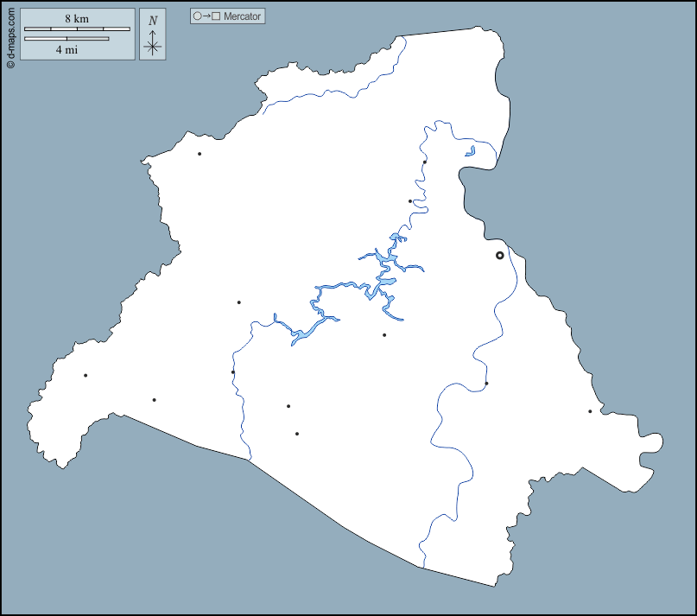Select the westernmost city dot
This screenshot has width=697, height=616.
click(x=86, y=375)
